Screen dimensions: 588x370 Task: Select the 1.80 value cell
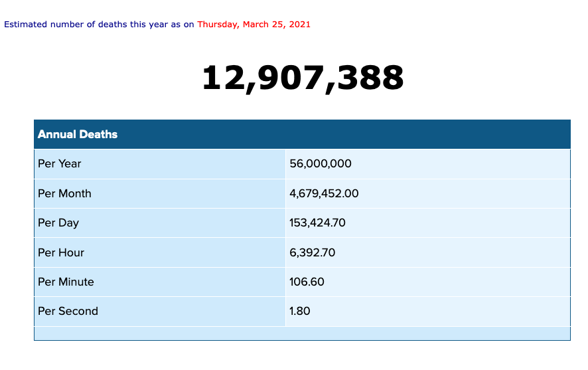coord(300,311)
